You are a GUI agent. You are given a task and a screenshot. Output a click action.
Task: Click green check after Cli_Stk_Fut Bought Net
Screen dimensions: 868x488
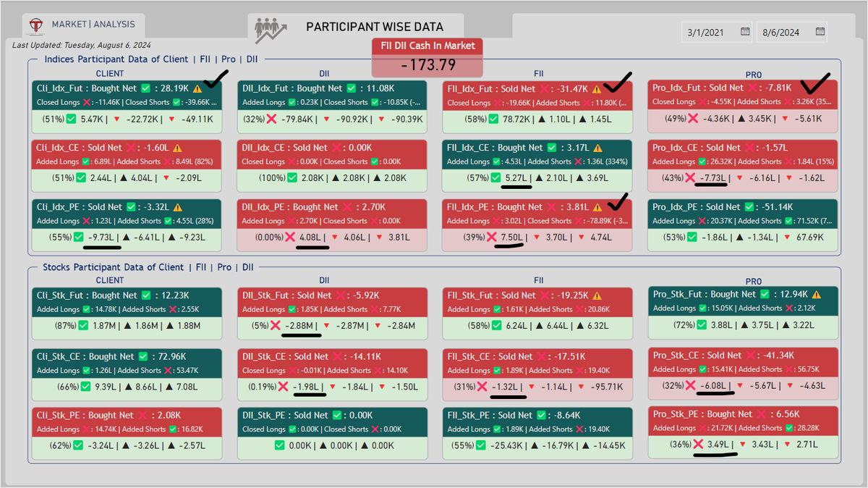click(x=147, y=295)
